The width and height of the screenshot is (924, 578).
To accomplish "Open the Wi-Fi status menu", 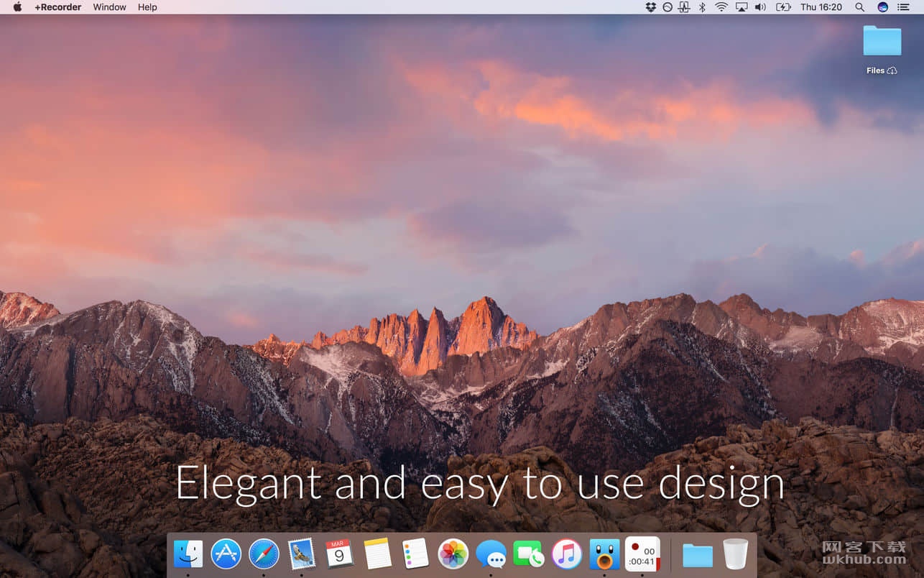I will 721,7.
